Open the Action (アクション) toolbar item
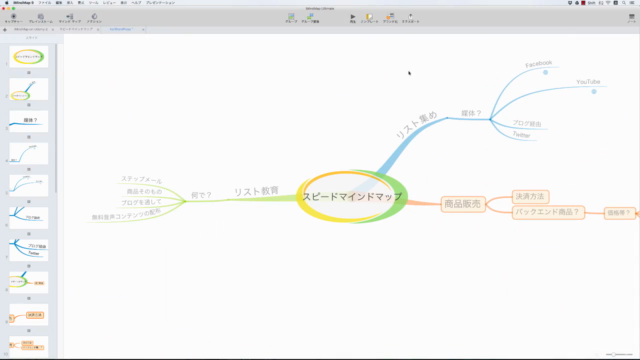Viewport: 640px width, 360px height. (x=94, y=18)
